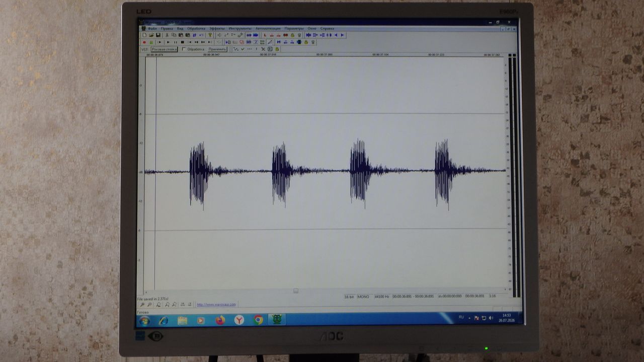Click the blue right arrow marker icon

343,35
